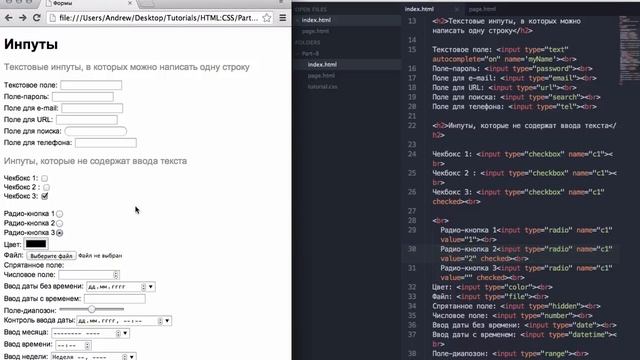This screenshot has height=360, width=640.
Task: Focus the Поле-пароль input
Action: [x=83, y=96]
